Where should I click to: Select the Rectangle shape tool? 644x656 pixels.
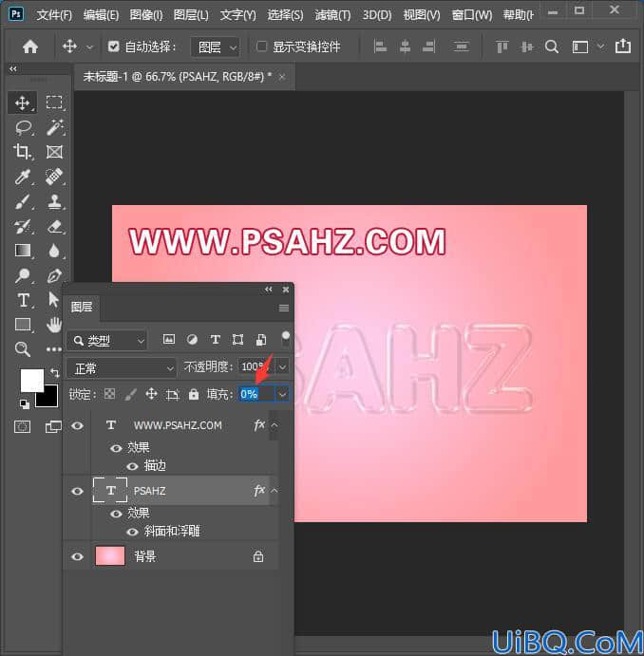click(23, 325)
